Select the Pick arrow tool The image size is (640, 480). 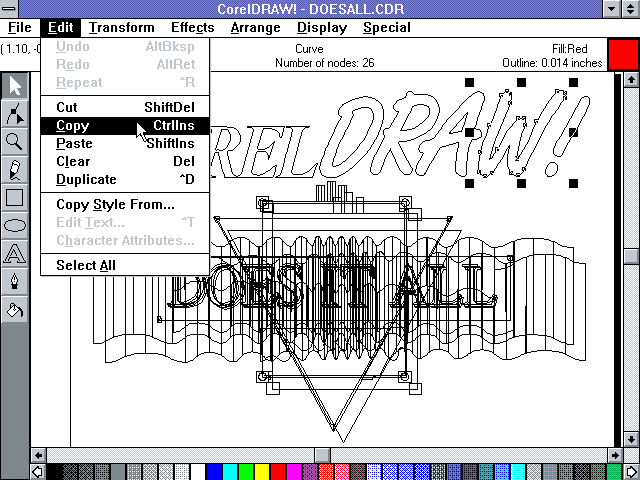[x=15, y=85]
